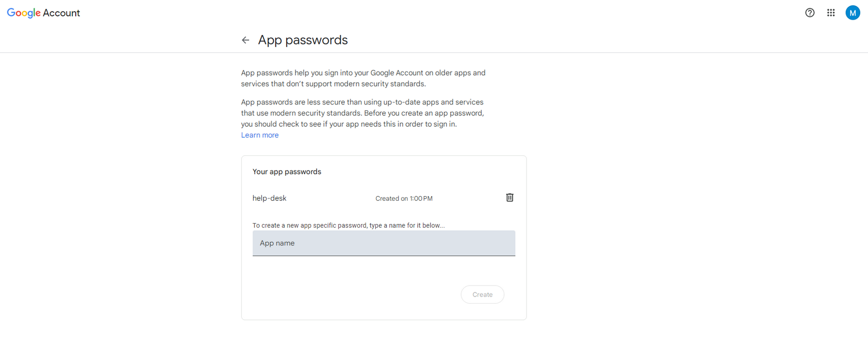868x340 pixels.
Task: Click "you should check to see" line
Action: pyautogui.click(x=348, y=124)
